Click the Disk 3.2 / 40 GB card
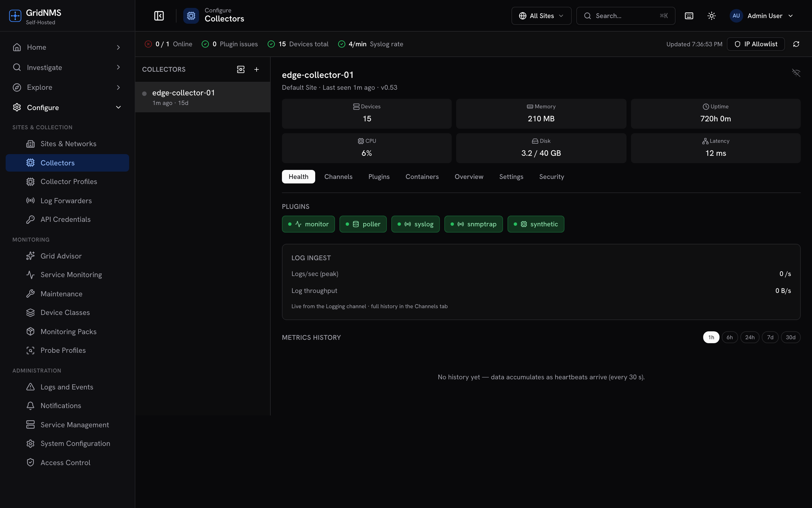Image resolution: width=812 pixels, height=508 pixels. [541, 148]
